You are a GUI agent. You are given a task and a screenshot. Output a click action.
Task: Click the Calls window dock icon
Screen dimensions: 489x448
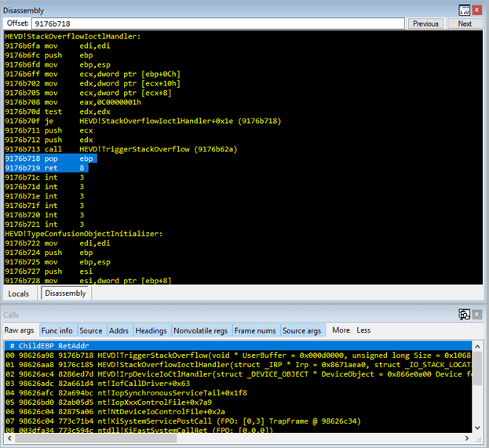pyautogui.click(x=464, y=315)
